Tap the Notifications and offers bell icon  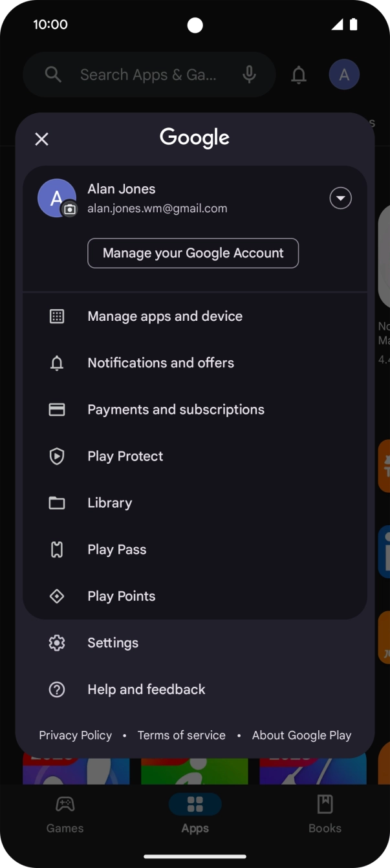click(57, 363)
